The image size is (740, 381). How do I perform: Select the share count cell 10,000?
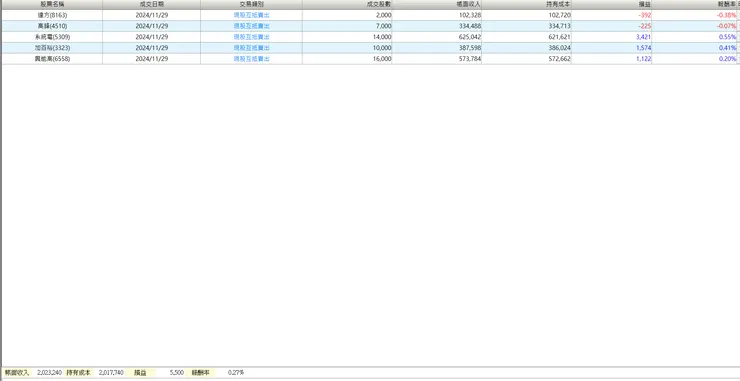point(347,48)
